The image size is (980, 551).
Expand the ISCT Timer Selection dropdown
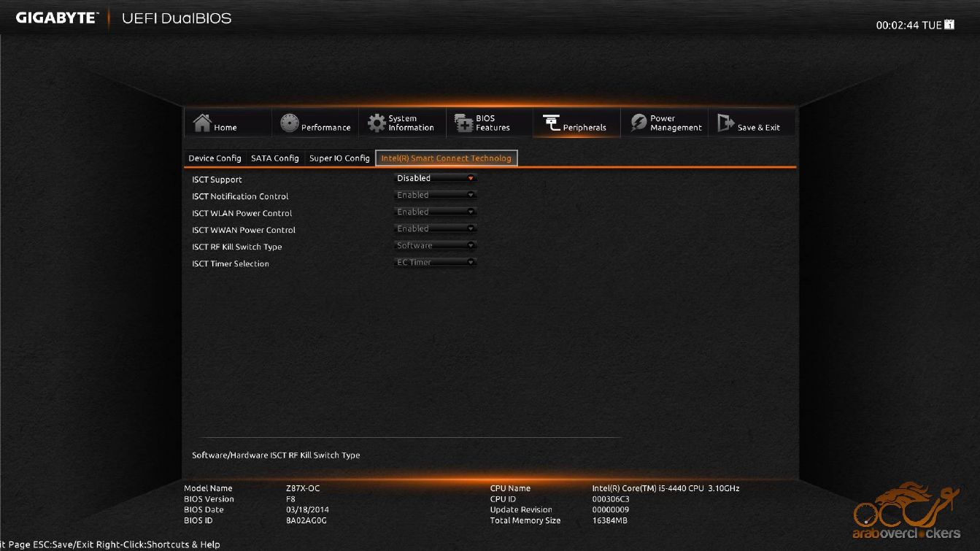(x=435, y=262)
